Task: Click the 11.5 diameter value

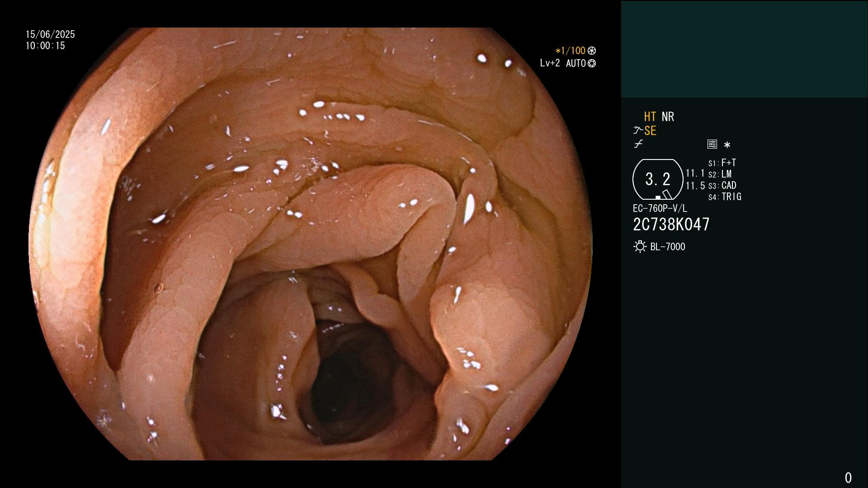Action: (x=695, y=186)
